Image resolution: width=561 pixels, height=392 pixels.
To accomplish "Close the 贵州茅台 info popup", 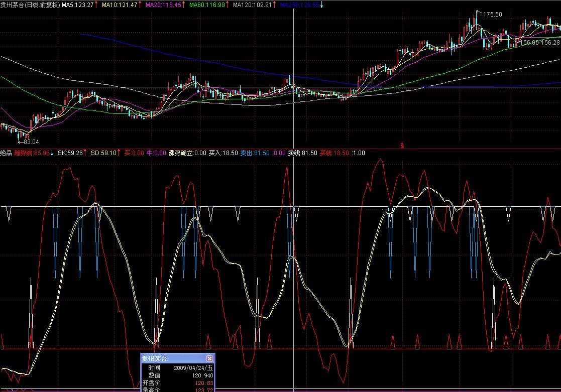I will [209, 358].
